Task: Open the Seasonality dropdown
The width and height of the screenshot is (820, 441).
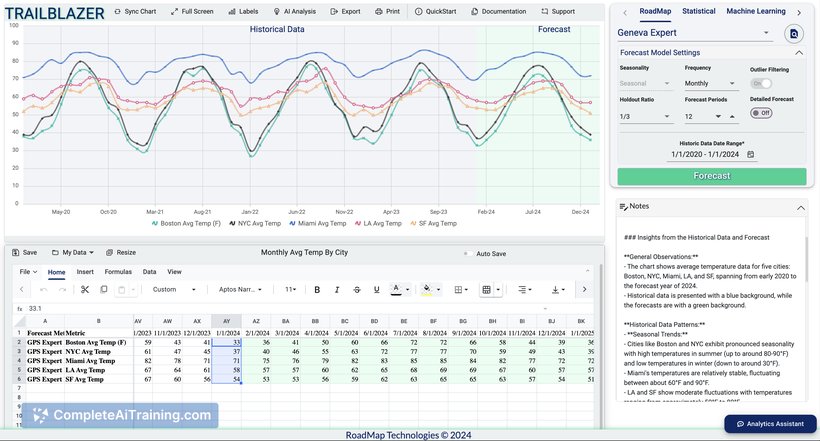Action: pos(645,83)
